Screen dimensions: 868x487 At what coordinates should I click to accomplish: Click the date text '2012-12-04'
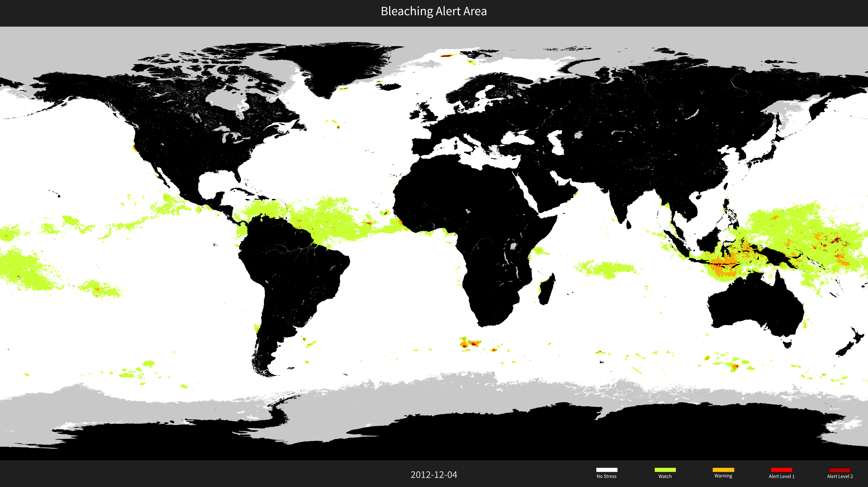(x=434, y=475)
